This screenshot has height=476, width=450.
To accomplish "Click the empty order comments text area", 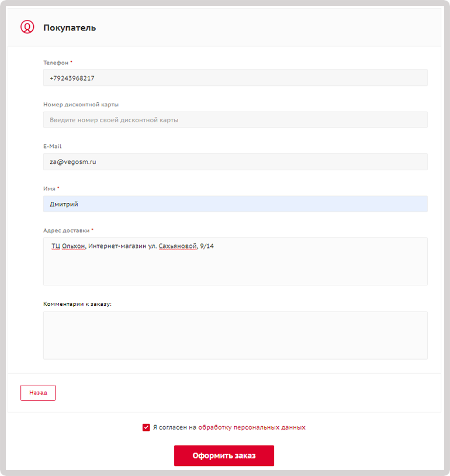I will (x=235, y=336).
